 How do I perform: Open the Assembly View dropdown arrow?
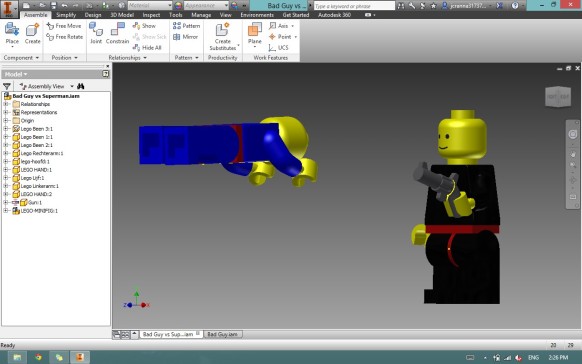coord(72,86)
